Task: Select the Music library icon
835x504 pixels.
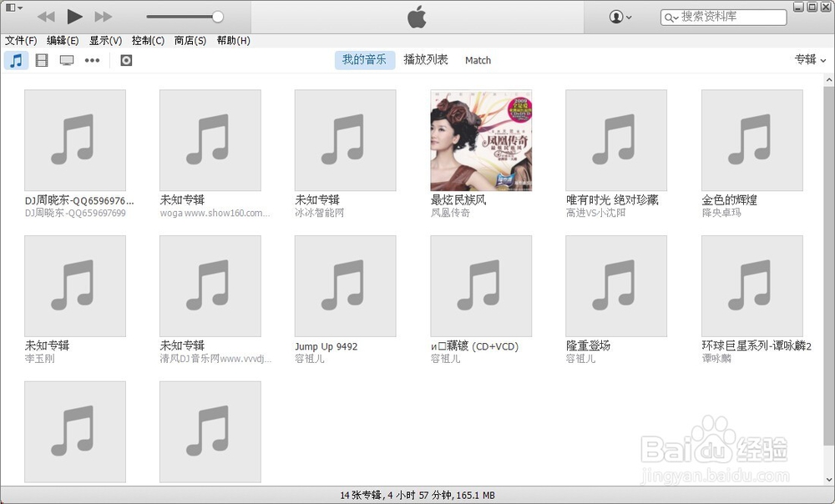Action: tap(16, 60)
